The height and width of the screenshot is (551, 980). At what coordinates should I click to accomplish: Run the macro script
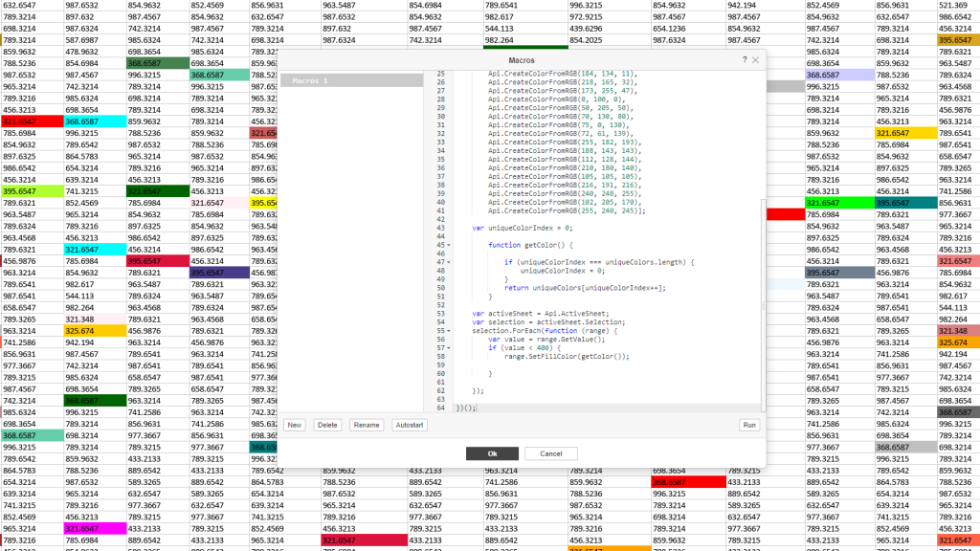coord(749,425)
